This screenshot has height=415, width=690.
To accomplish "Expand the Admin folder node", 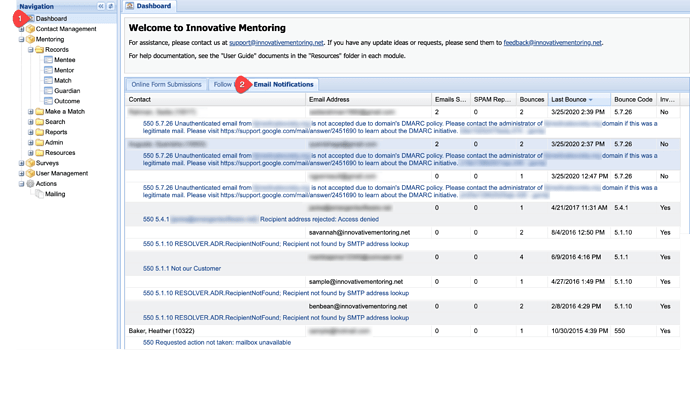I will coord(31,143).
